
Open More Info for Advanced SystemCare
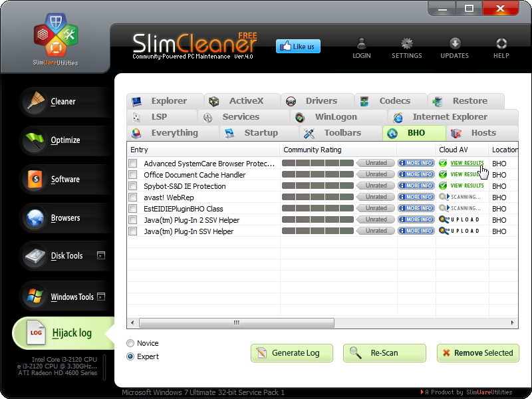pyautogui.click(x=416, y=163)
